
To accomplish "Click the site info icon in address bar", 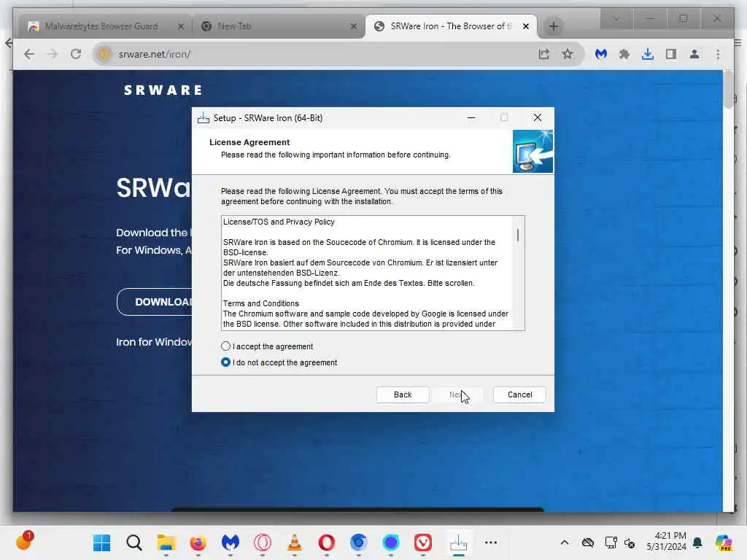I will pyautogui.click(x=104, y=54).
